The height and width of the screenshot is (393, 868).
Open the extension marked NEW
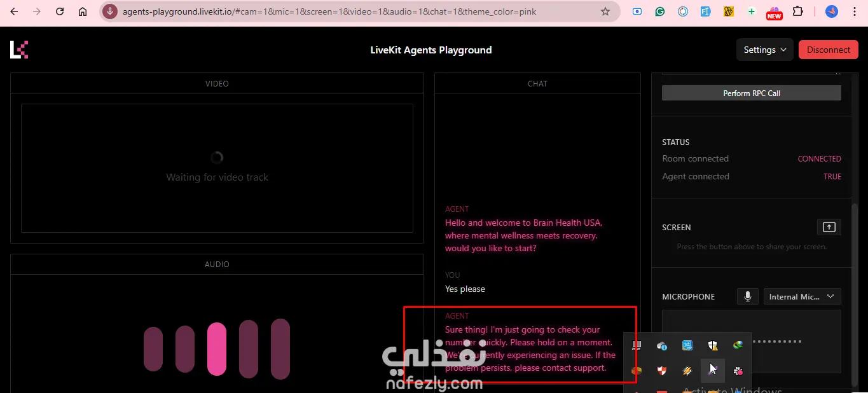[x=775, y=13]
